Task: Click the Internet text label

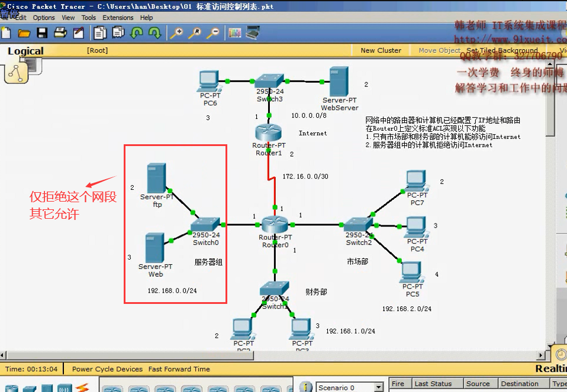Action: tap(313, 133)
